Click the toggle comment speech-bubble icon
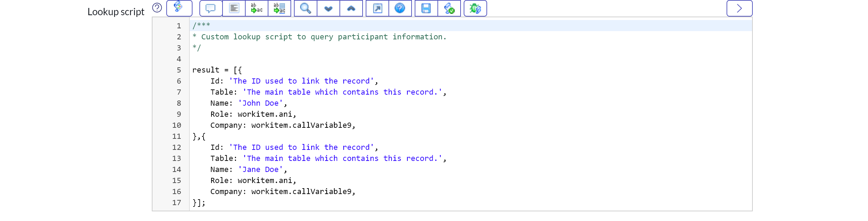The image size is (868, 221). pos(210,8)
